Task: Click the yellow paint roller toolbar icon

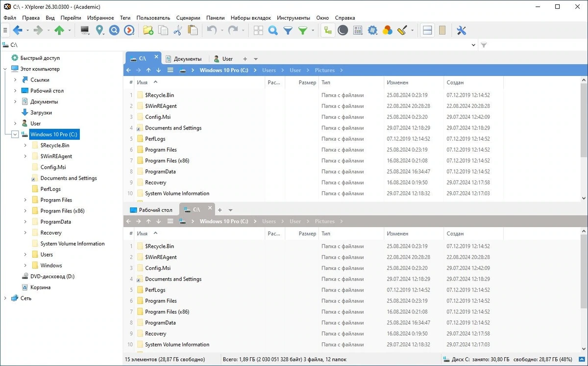Action: 402,30
